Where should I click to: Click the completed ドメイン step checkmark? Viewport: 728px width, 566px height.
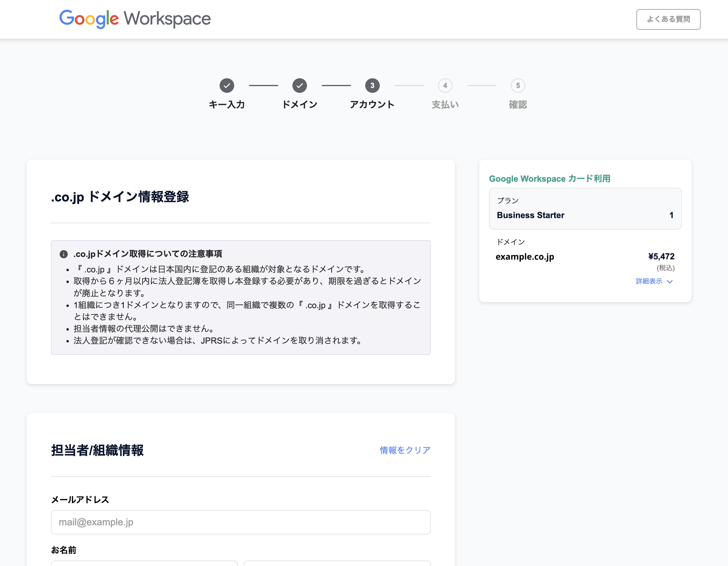tap(300, 86)
